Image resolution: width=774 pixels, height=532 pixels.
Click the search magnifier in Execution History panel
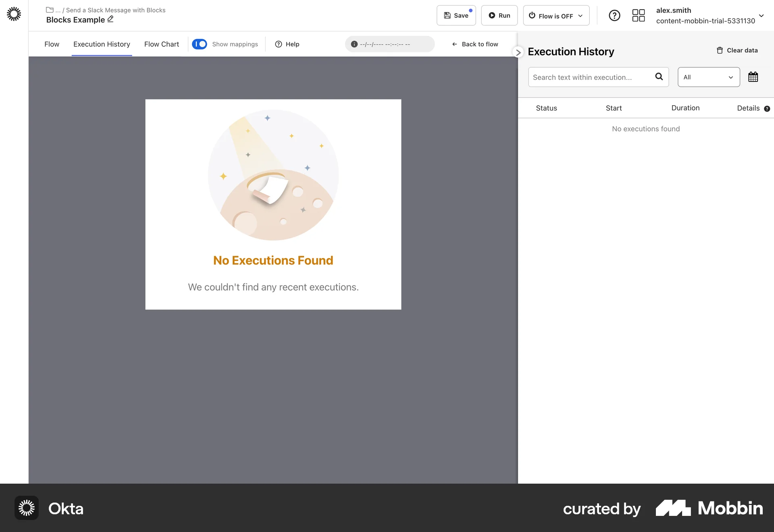pos(659,77)
